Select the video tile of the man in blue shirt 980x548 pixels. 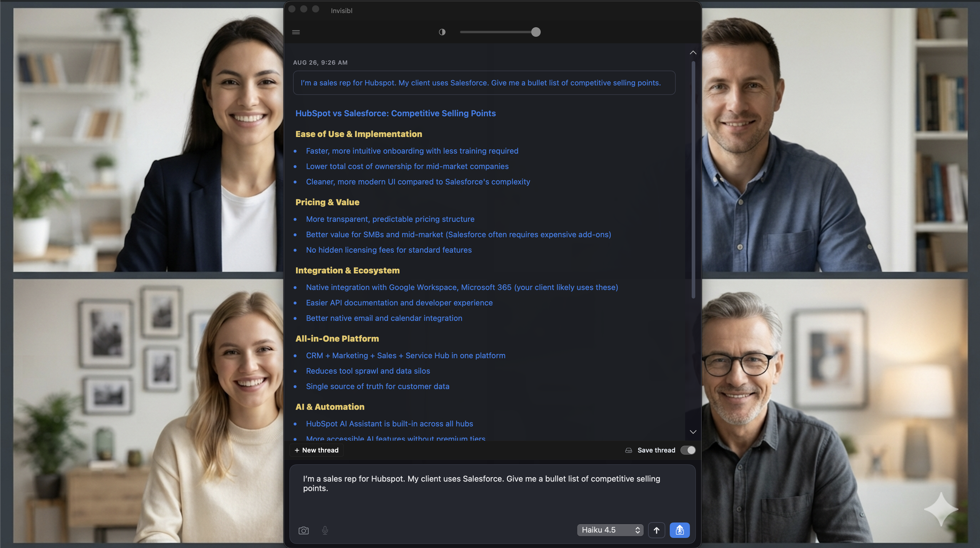(835, 140)
